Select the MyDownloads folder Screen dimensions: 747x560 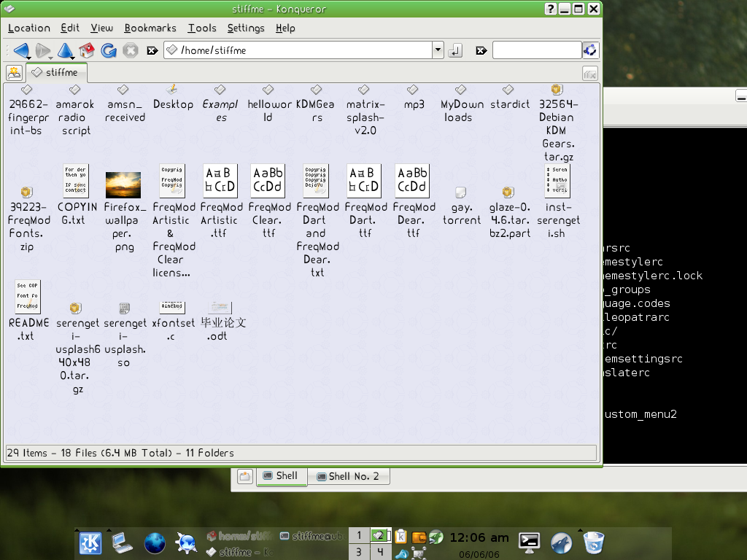461,104
